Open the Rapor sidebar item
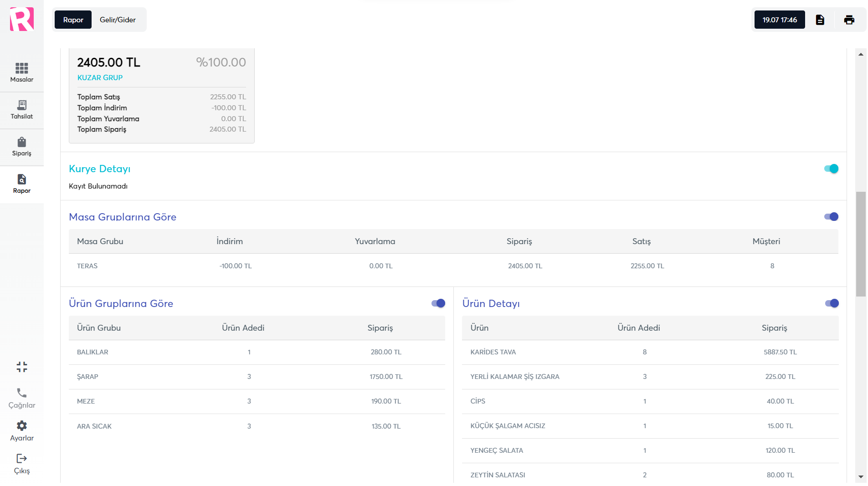Viewport: 868px width, 486px height. pos(21,184)
